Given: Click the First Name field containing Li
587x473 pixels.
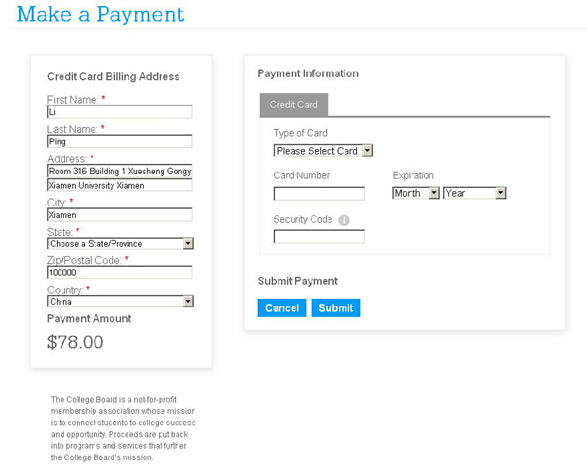Looking at the screenshot, I should point(120,112).
